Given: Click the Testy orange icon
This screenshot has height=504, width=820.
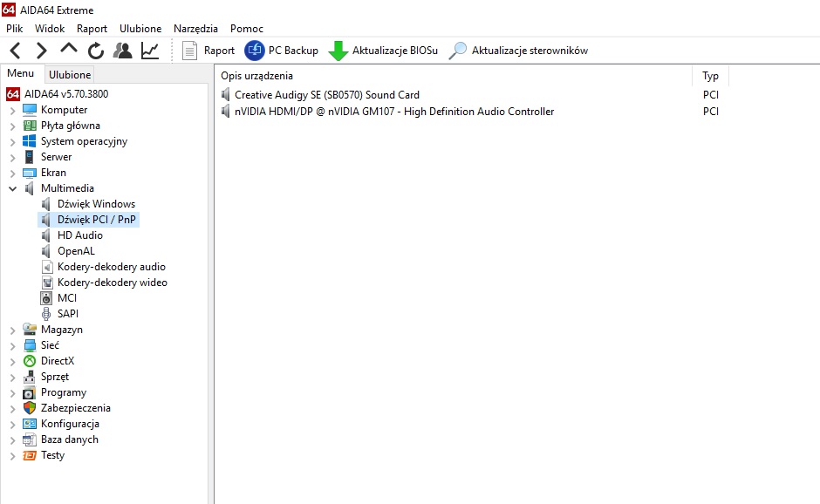Looking at the screenshot, I should click(30, 455).
